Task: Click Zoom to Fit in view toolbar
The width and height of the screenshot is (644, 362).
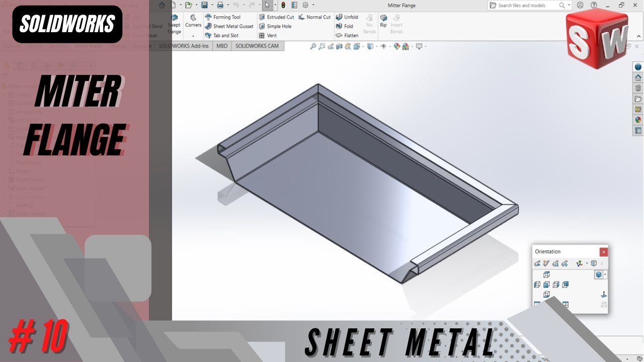Action: [313, 46]
